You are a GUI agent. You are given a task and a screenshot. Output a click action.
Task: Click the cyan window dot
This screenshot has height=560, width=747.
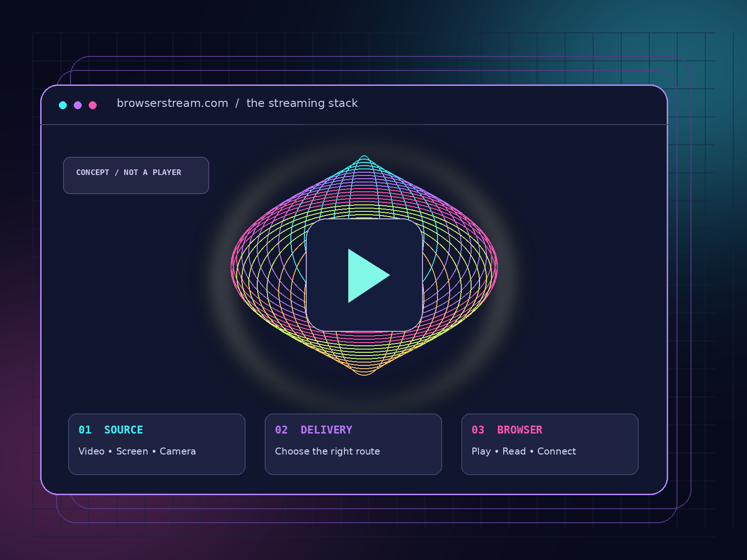tap(63, 105)
